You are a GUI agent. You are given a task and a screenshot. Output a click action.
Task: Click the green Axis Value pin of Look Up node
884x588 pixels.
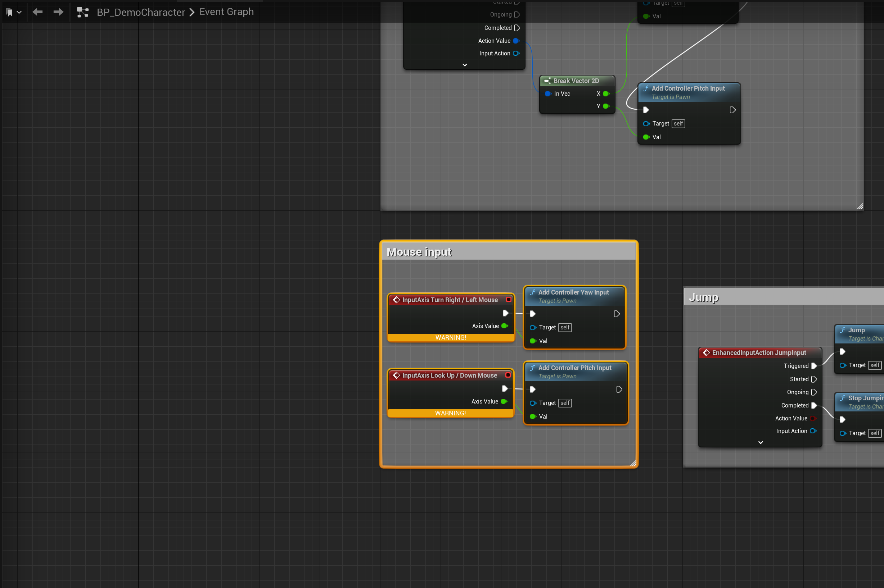504,401
